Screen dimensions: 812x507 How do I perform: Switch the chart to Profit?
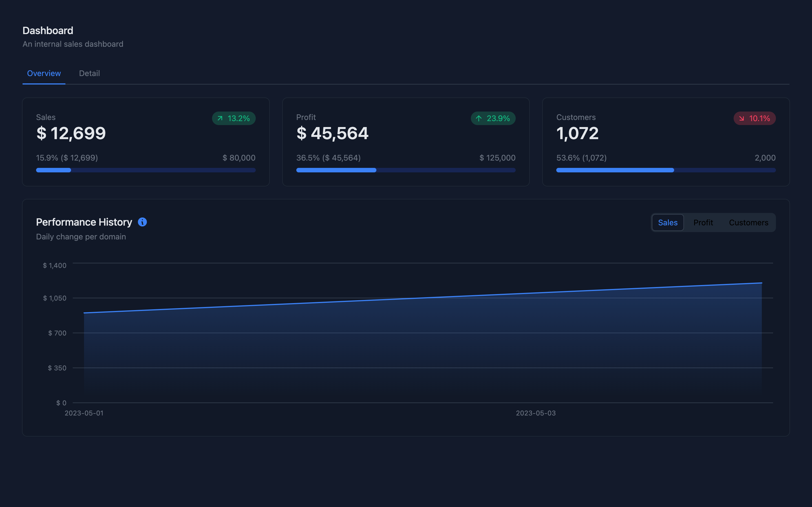pyautogui.click(x=703, y=223)
